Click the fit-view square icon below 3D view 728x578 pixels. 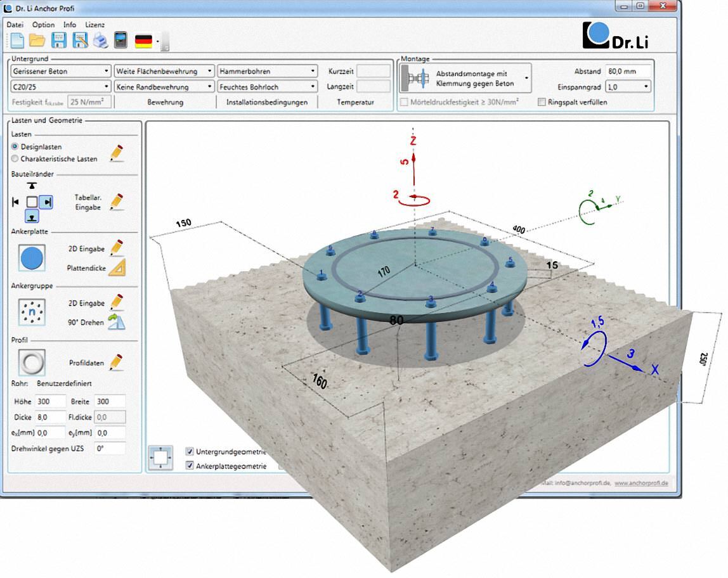[160, 458]
